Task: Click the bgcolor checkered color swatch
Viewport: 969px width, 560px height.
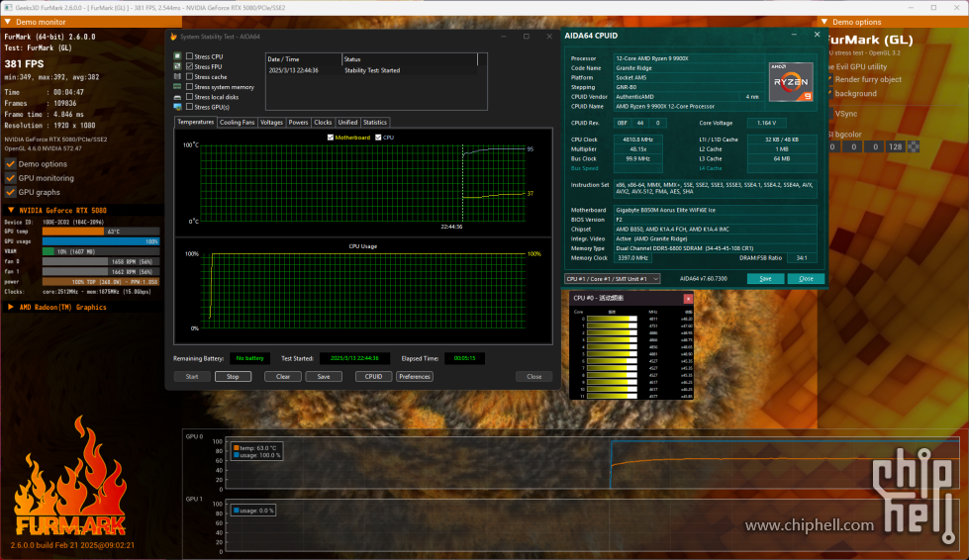Action: [x=914, y=147]
